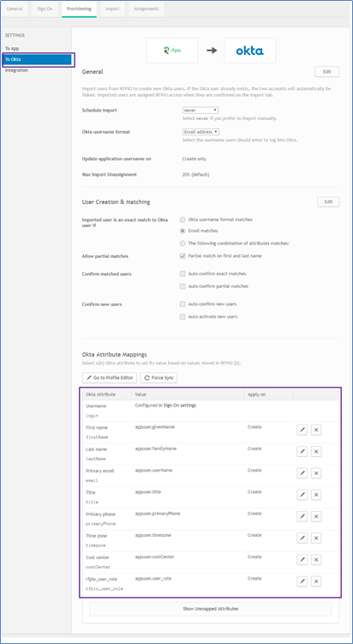Switch to the Sign On tab

pyautogui.click(x=45, y=9)
